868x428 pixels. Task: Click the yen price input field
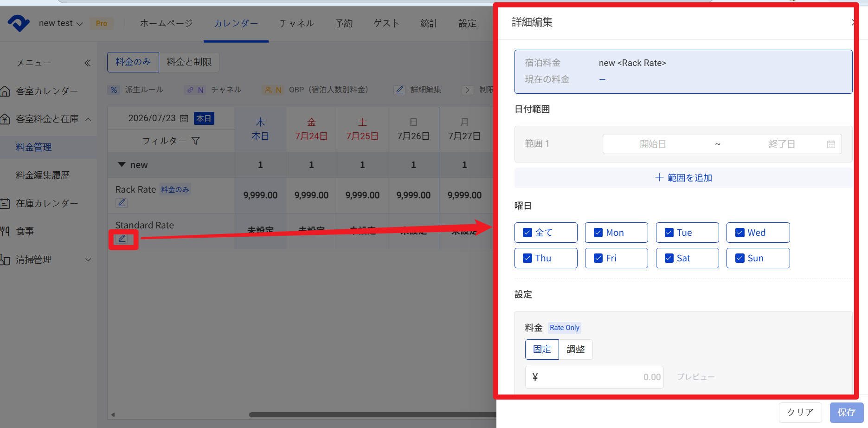coord(594,377)
